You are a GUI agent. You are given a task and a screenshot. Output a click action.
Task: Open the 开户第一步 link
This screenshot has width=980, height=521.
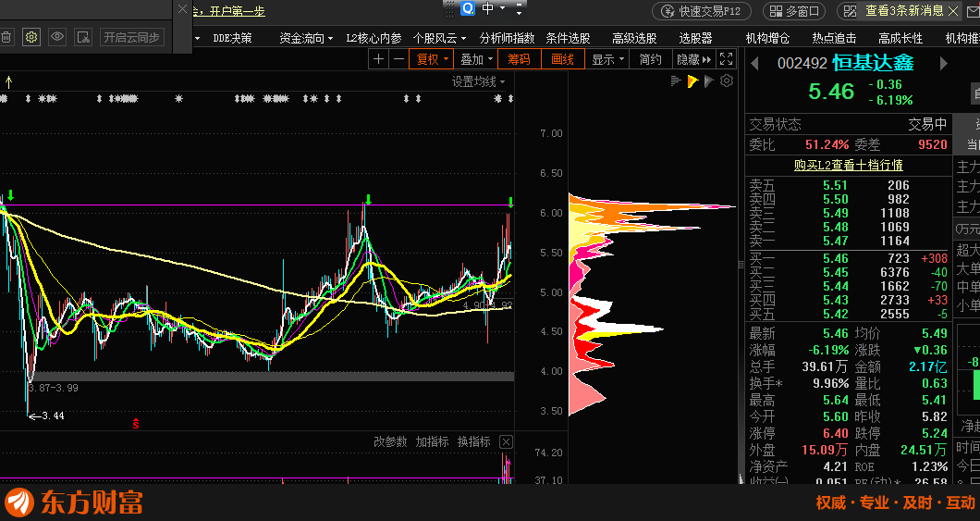(237, 11)
